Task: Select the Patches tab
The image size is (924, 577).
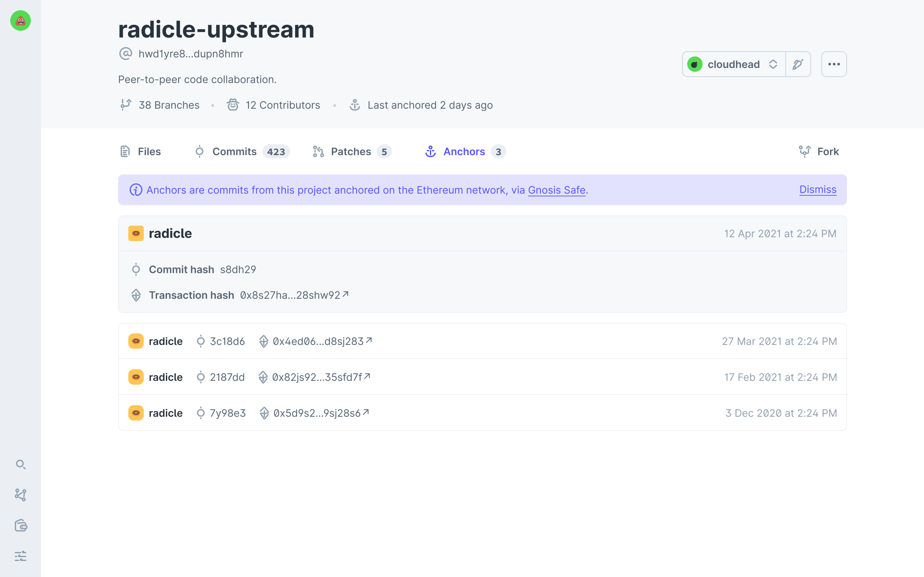Action: point(350,152)
